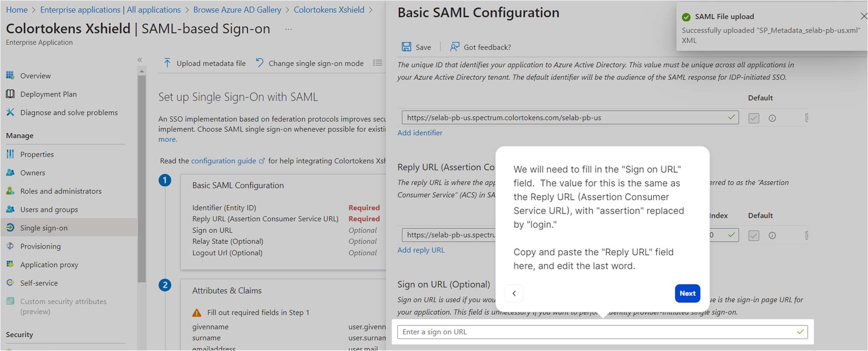868x351 pixels.
Task: Click the Got feedback icon
Action: [x=455, y=47]
